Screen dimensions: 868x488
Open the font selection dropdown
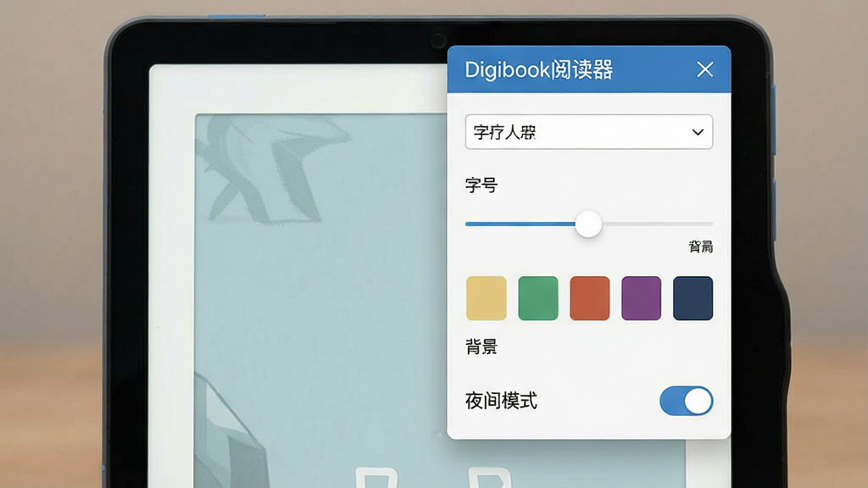pos(589,132)
